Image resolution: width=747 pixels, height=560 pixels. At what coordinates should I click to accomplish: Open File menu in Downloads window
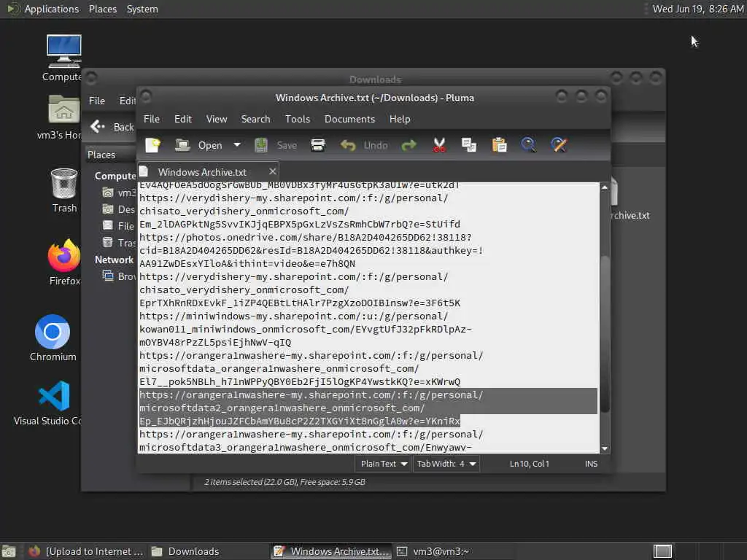click(x=97, y=101)
